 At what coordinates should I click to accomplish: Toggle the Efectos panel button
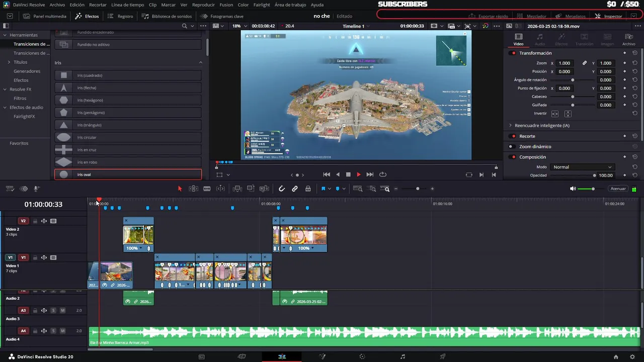pyautogui.click(x=87, y=16)
